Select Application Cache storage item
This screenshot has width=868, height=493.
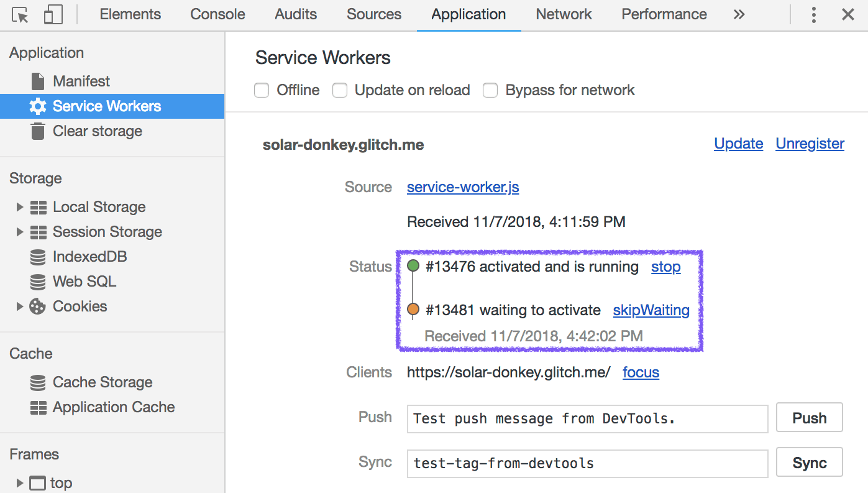click(114, 407)
